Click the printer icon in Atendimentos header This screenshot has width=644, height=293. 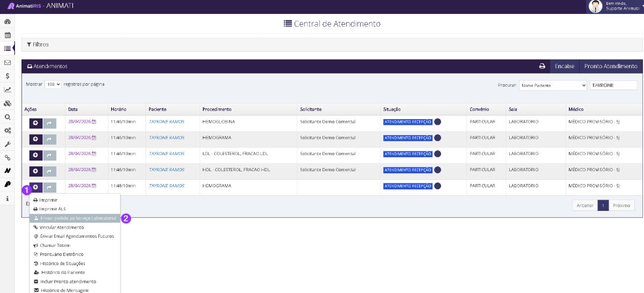(x=542, y=66)
